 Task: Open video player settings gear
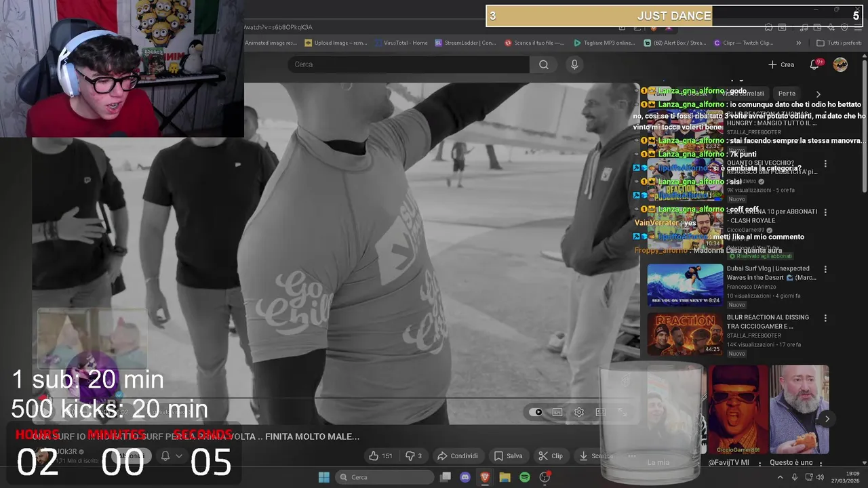(579, 412)
